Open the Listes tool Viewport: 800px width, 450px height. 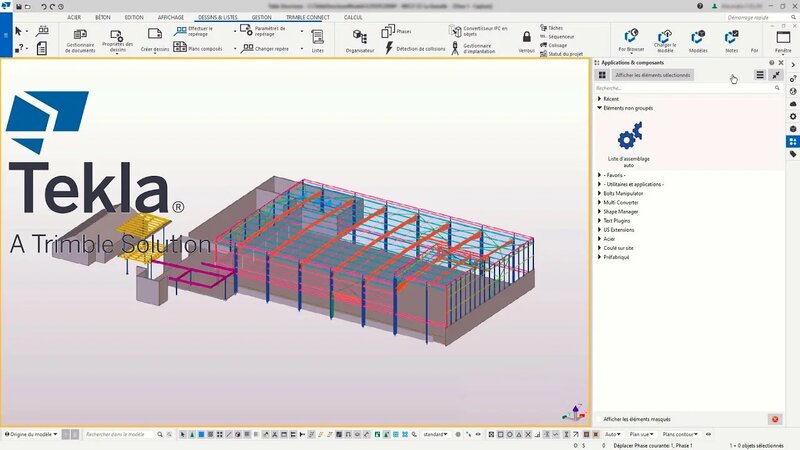(317, 41)
